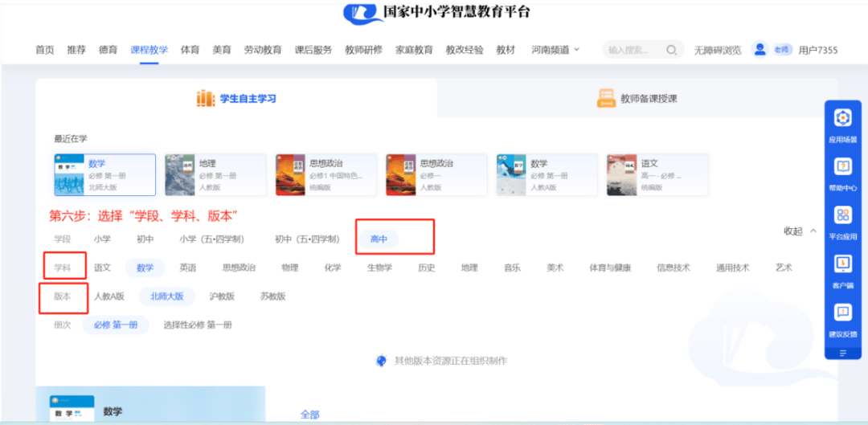
Task: Open recent 数学 人教A版 course card
Action: (x=547, y=175)
